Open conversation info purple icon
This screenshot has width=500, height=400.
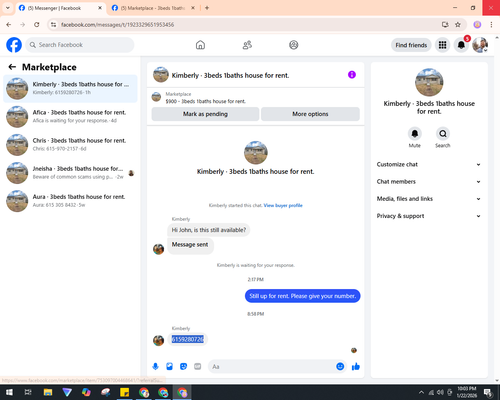click(x=352, y=75)
